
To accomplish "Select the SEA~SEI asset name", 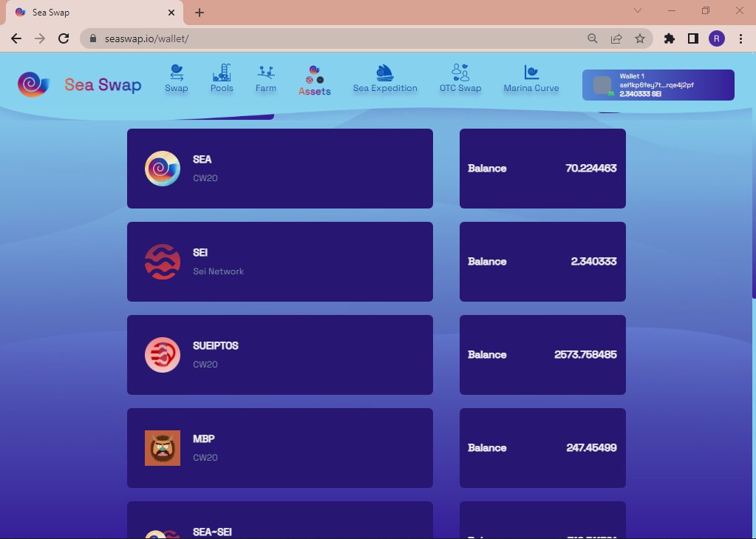I will coord(212,532).
